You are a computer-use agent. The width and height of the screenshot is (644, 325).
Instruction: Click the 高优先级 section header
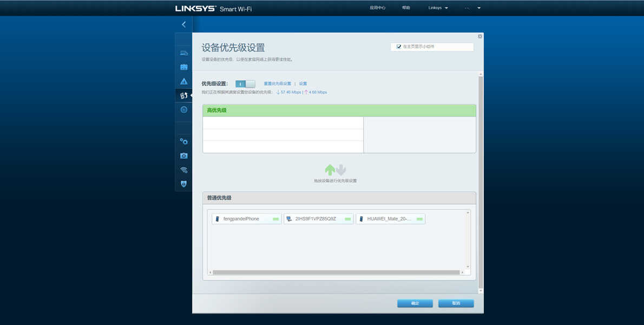click(339, 110)
